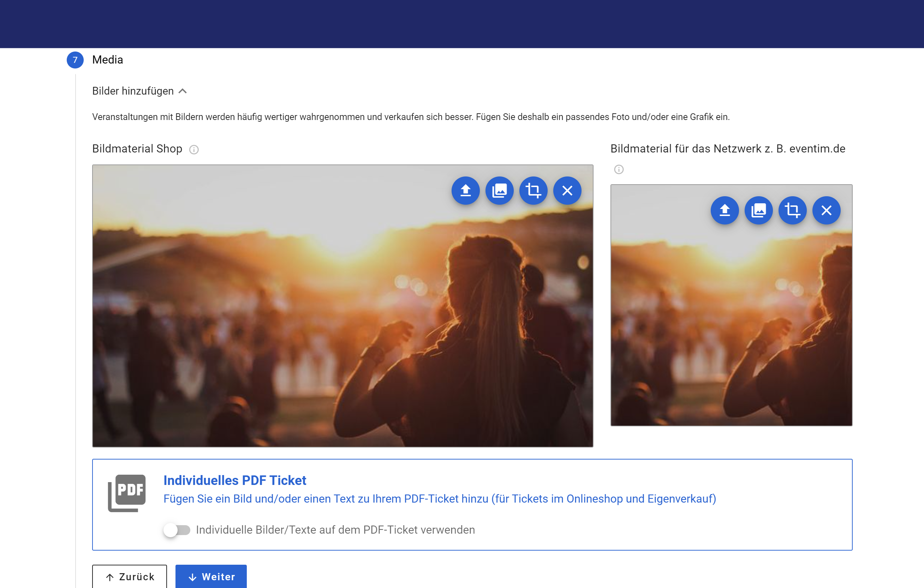
Task: Click the crop icon on the Netzwerk image
Action: [792, 210]
